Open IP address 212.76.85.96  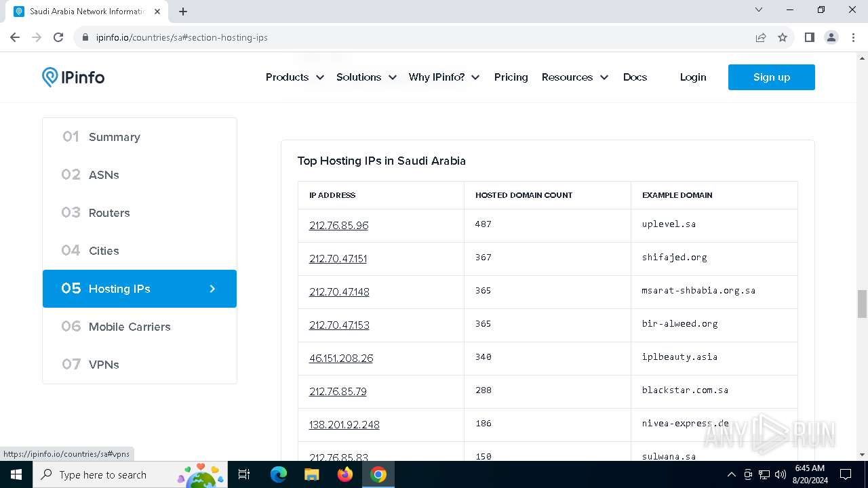(x=338, y=225)
